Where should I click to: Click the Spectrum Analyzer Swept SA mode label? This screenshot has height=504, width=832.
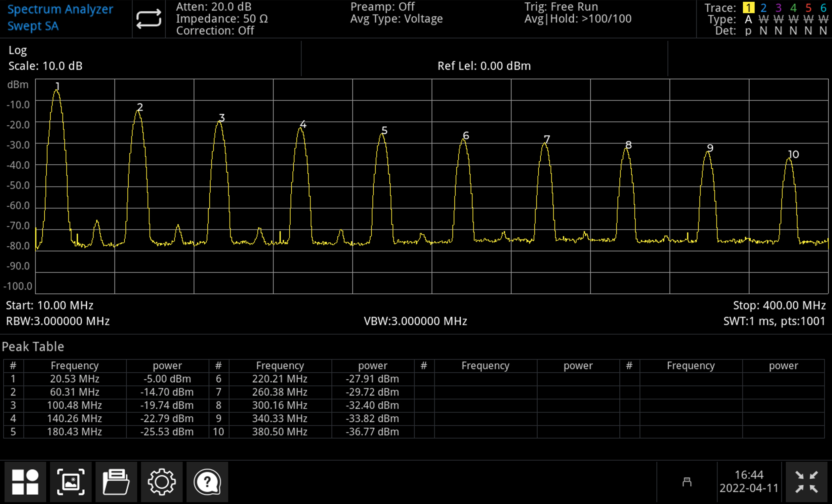pyautogui.click(x=60, y=18)
